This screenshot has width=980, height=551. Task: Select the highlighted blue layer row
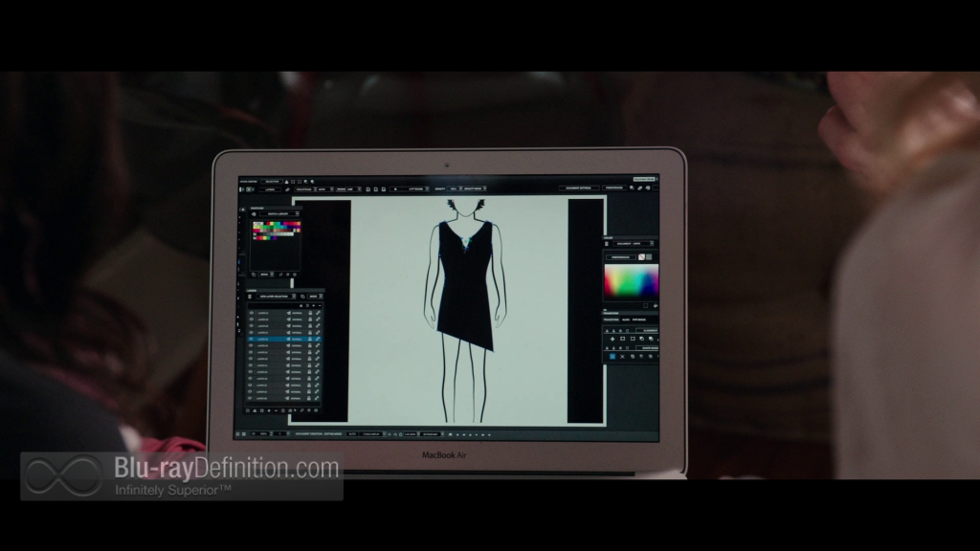(x=284, y=339)
